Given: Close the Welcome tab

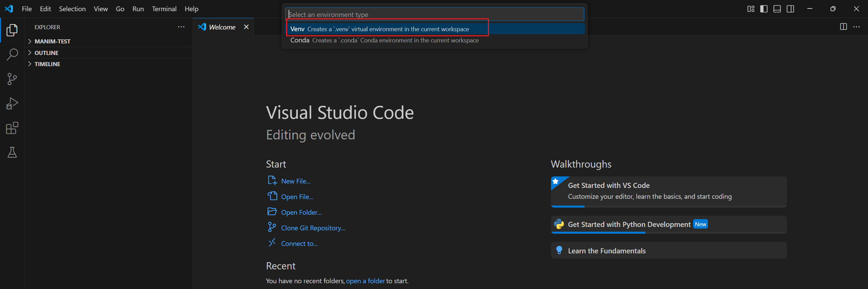Looking at the screenshot, I should [246, 27].
